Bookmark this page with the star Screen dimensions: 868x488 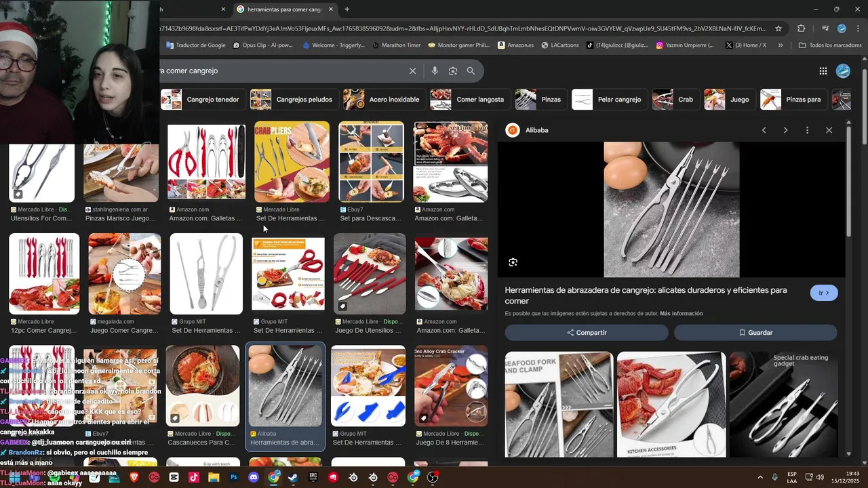(x=778, y=28)
